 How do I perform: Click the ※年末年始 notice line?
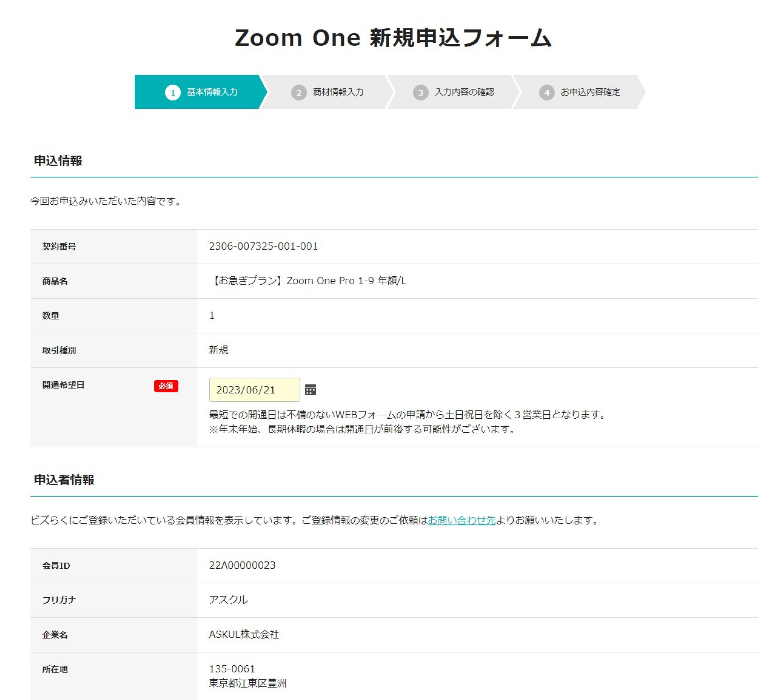click(363, 429)
